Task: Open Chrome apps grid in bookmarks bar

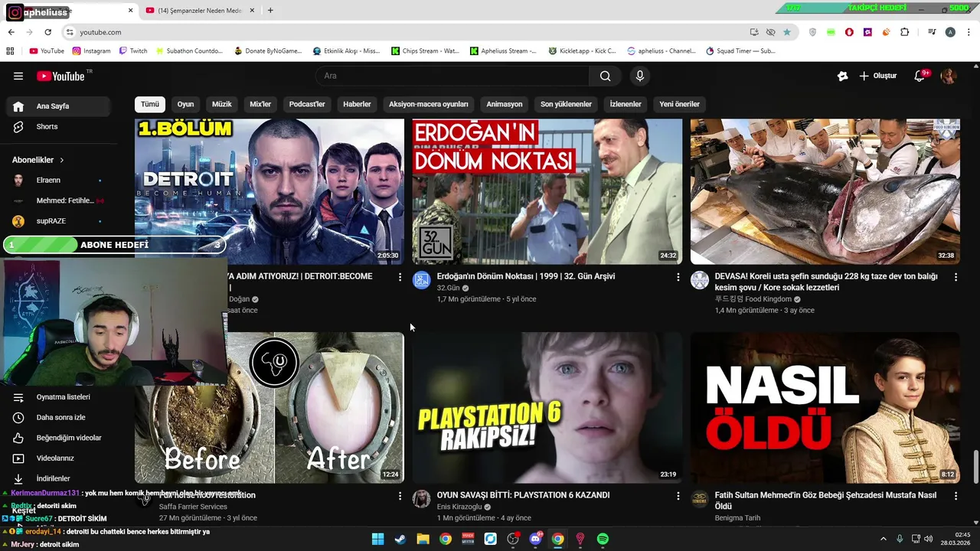Action: (10, 51)
